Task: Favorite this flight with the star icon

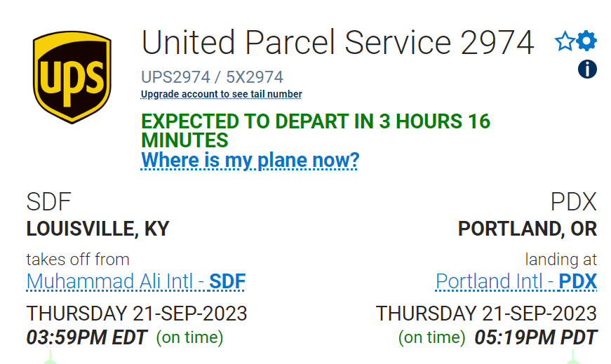Action: pyautogui.click(x=564, y=42)
